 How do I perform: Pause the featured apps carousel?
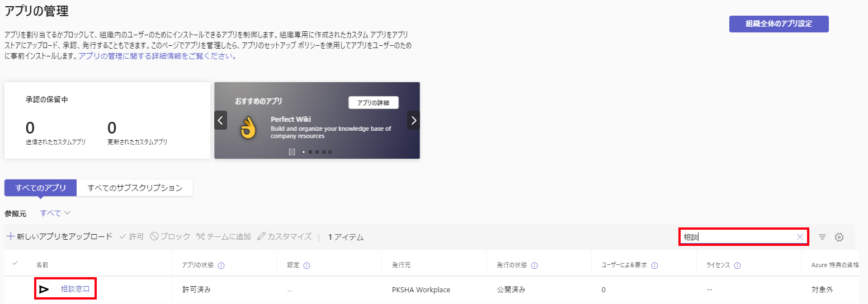[x=292, y=152]
